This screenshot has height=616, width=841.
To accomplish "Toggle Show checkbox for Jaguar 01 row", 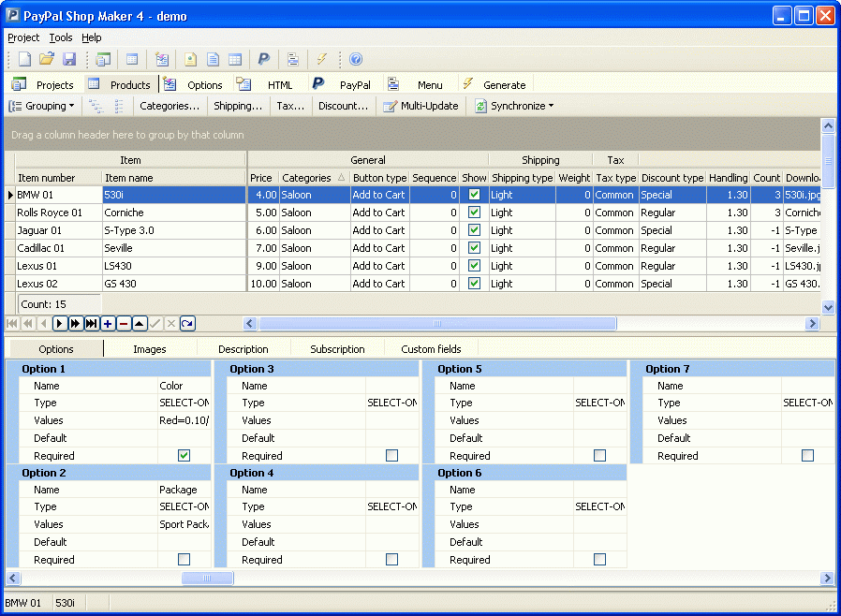I will click(x=474, y=230).
